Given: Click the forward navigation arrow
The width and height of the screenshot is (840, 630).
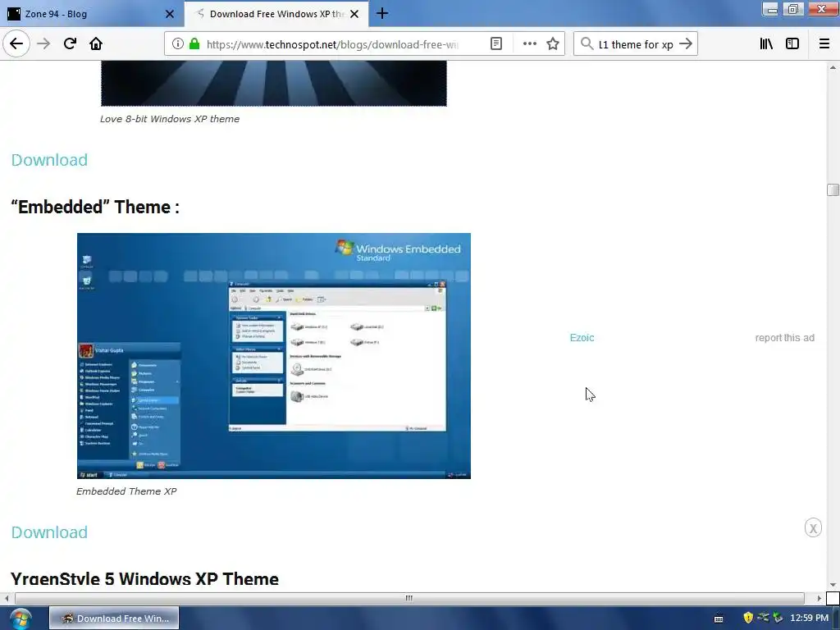Looking at the screenshot, I should point(43,44).
